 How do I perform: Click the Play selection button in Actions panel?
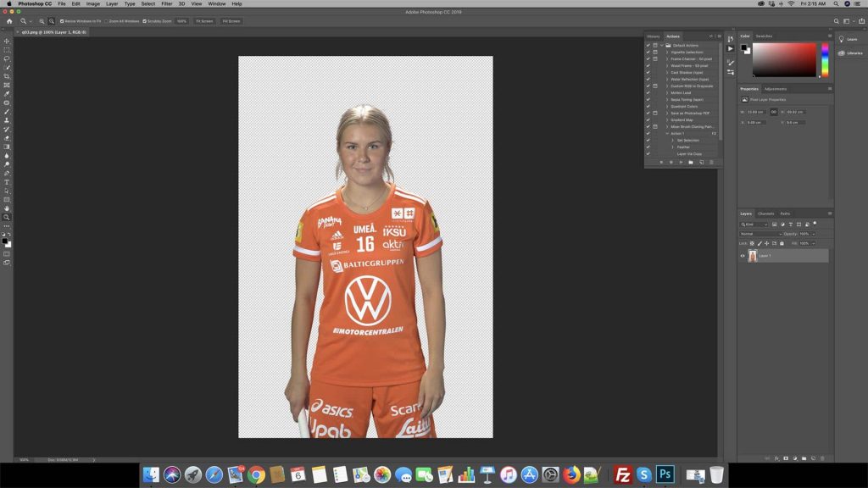[681, 162]
